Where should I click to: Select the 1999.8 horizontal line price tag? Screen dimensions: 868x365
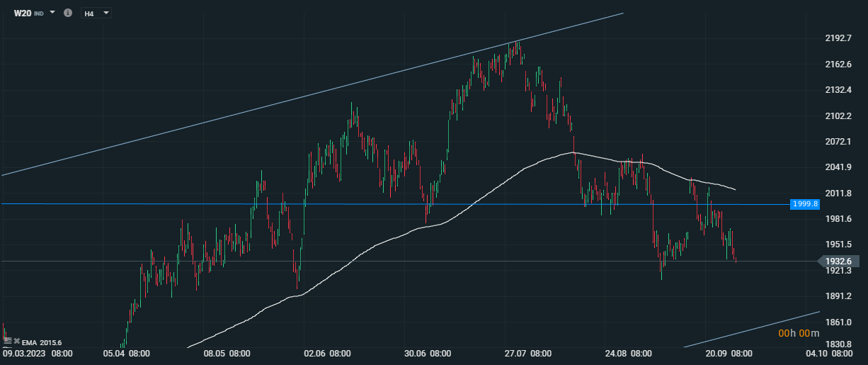click(804, 204)
